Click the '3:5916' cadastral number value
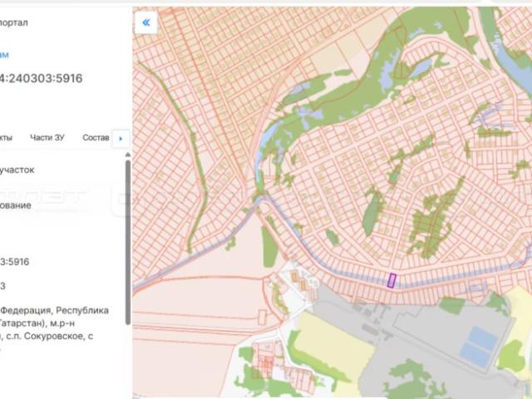532x399 pixels. (15, 262)
